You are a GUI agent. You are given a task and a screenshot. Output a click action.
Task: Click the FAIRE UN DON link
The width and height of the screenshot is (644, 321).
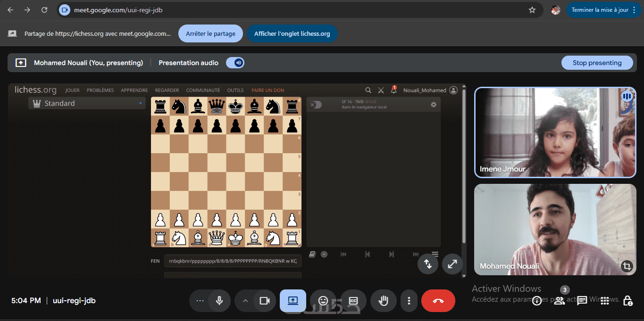[268, 90]
